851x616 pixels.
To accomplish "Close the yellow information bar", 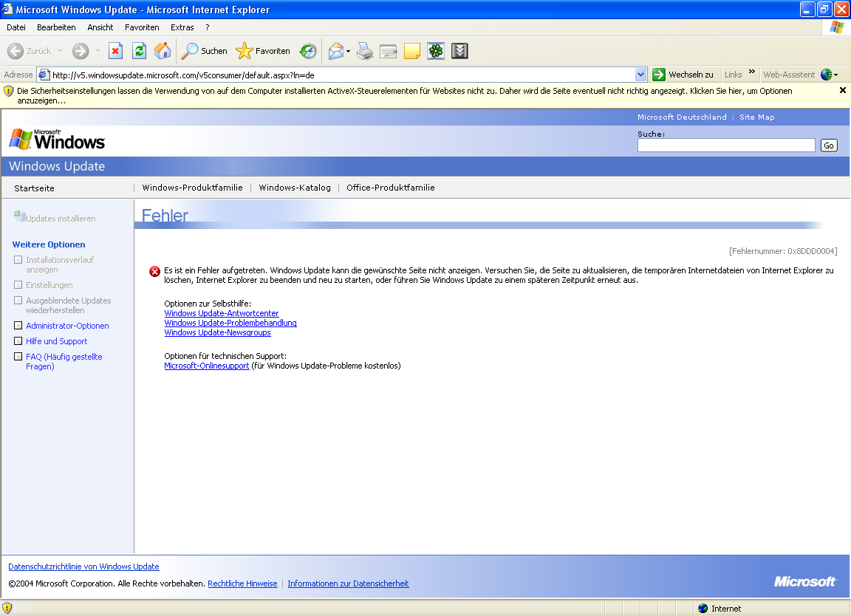I will click(x=842, y=90).
